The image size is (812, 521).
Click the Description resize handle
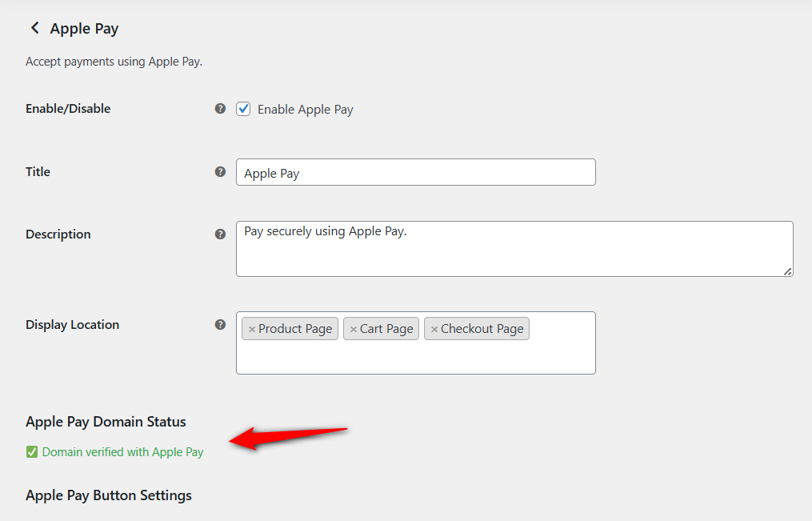point(788,271)
